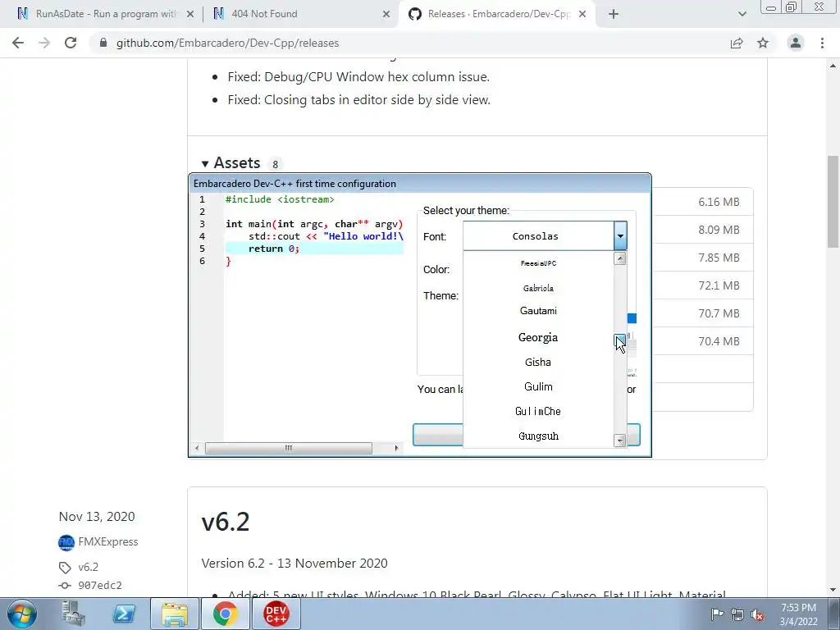Go back using browser back arrow
This screenshot has width=840, height=630.
click(x=18, y=43)
